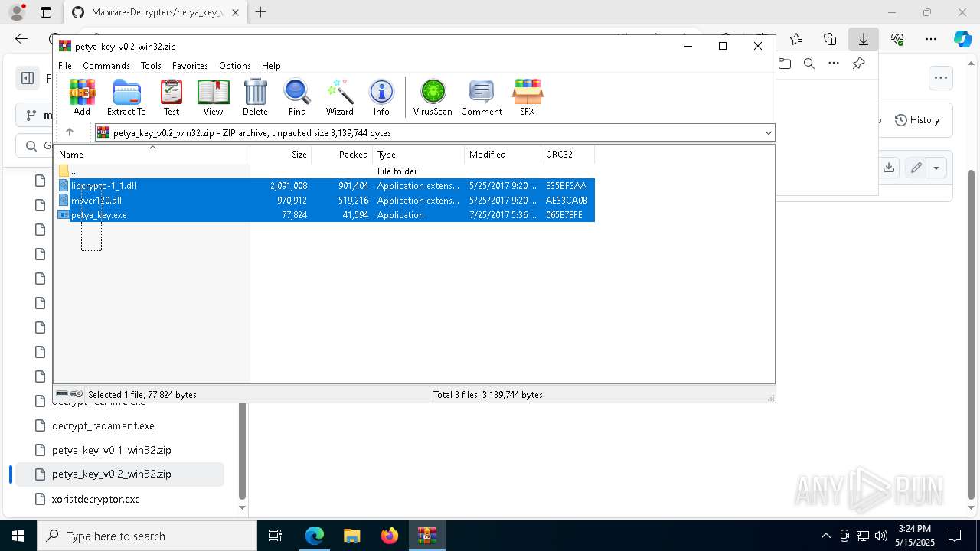Open the Edge tab actions icon
980x551 pixels.
point(46,12)
